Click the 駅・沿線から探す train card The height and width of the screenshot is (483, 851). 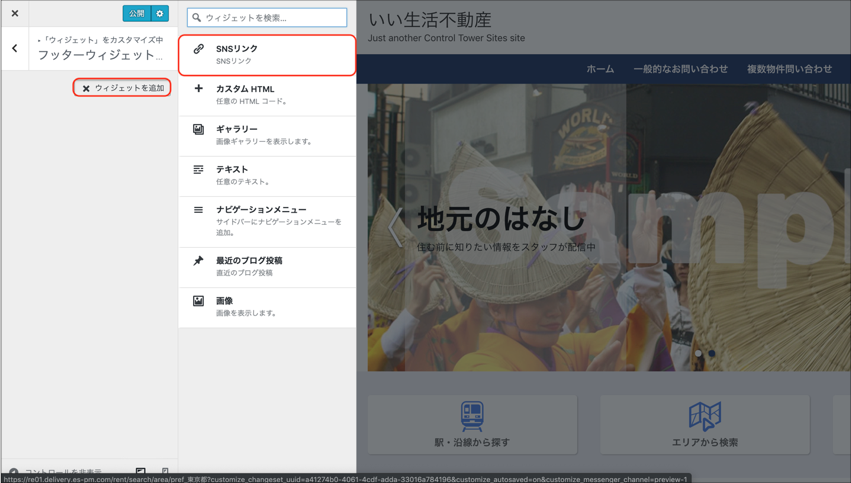(x=472, y=424)
